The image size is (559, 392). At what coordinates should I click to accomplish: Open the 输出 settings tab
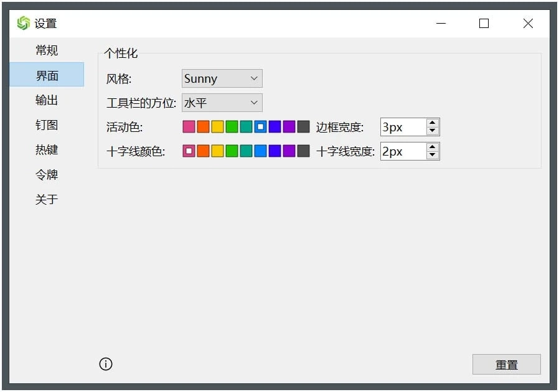point(47,100)
